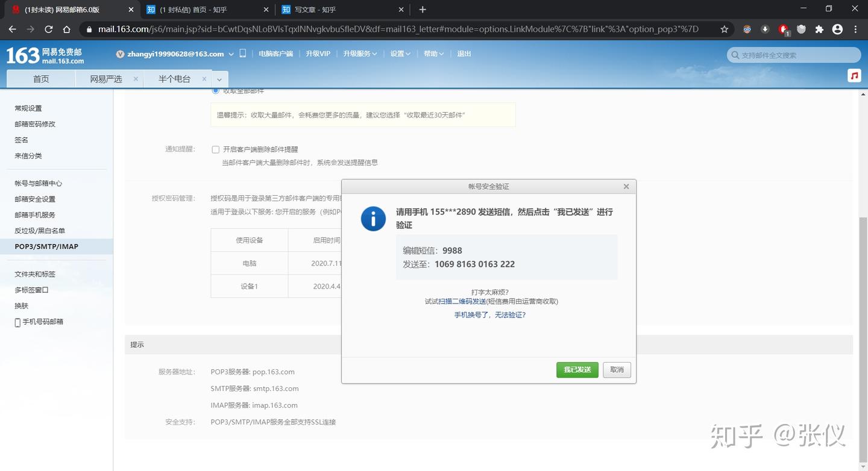The height and width of the screenshot is (471, 868).
Task: Open the 升级服务 dropdown
Action: click(359, 54)
